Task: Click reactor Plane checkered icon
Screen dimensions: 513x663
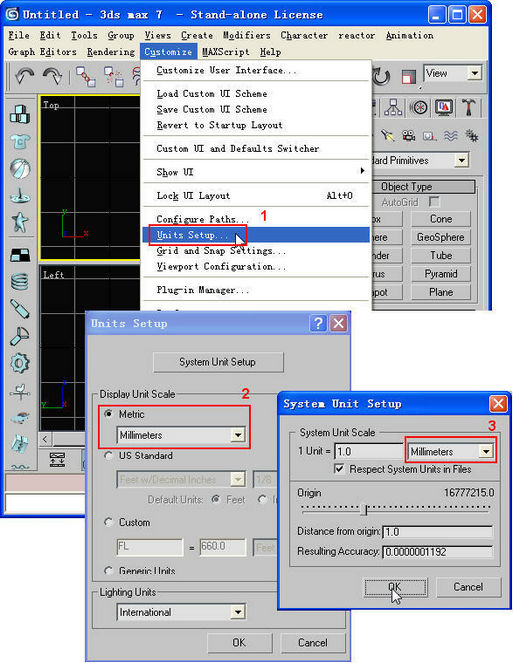Action: (20, 255)
